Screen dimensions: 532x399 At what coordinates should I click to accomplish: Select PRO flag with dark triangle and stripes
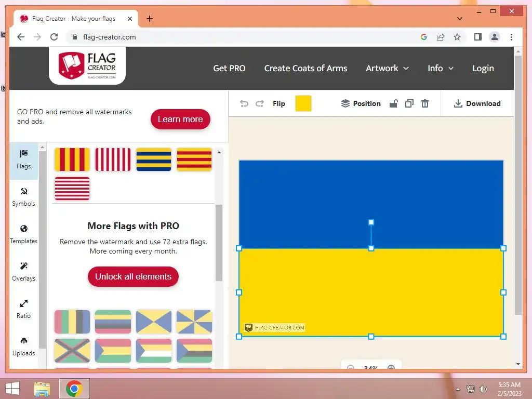194,351
